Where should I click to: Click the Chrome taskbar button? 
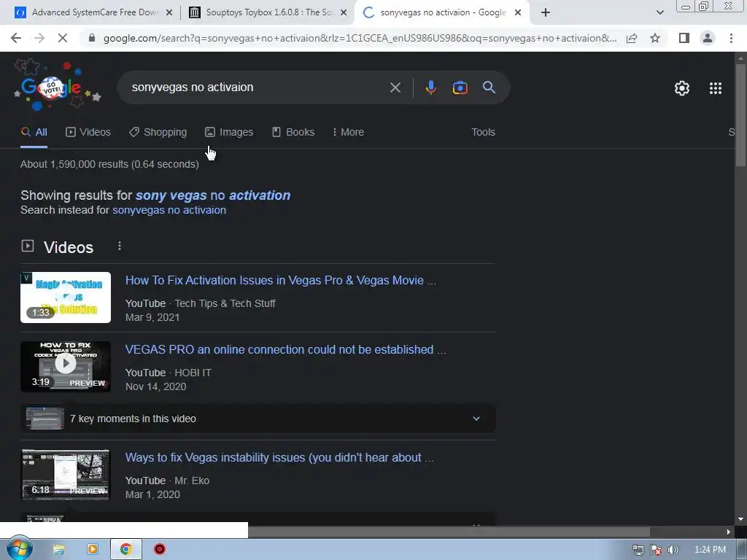[x=125, y=550]
